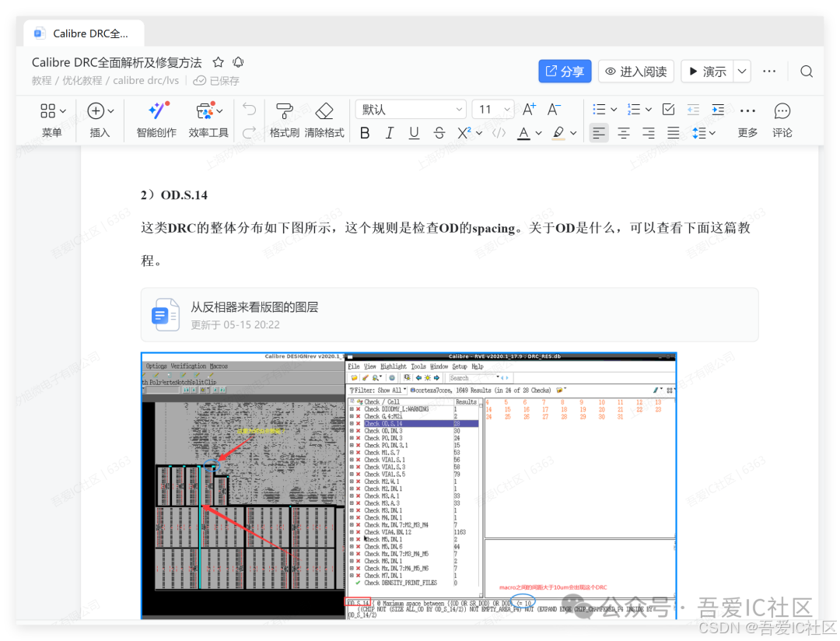
Task: Open font color picker arrow
Action: (539, 133)
